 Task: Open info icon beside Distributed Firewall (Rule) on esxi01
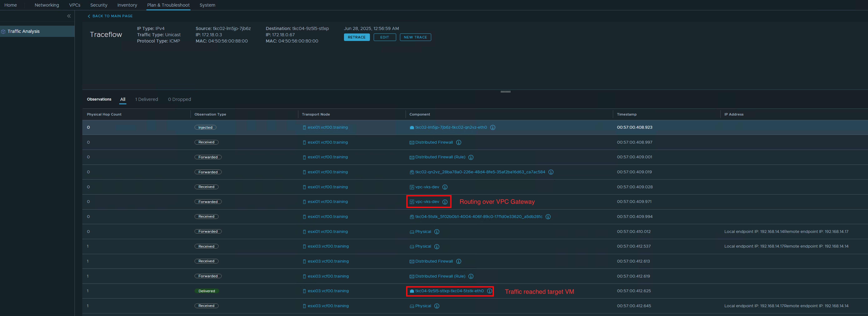tap(471, 157)
